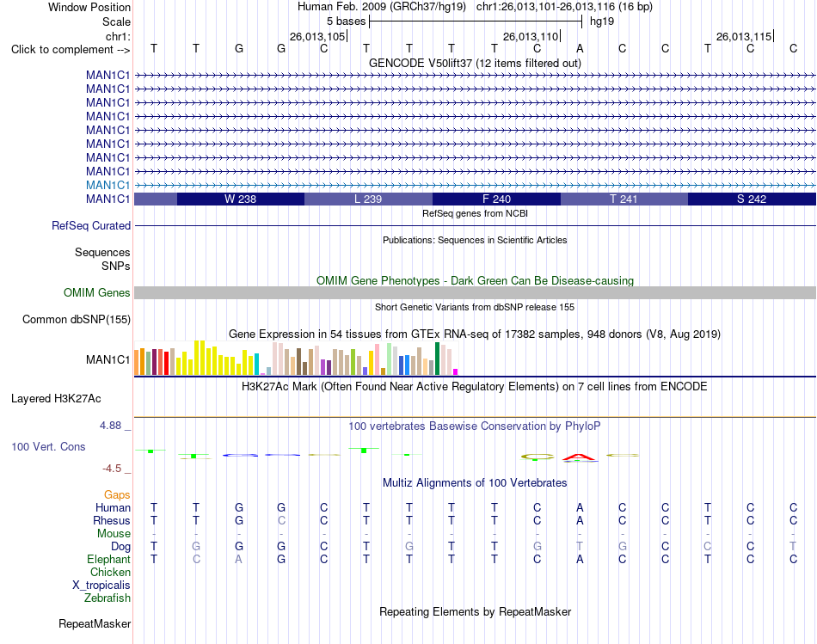The height and width of the screenshot is (644, 817).
Task: Click the last magenta GTEx expression bar
Action: click(456, 372)
